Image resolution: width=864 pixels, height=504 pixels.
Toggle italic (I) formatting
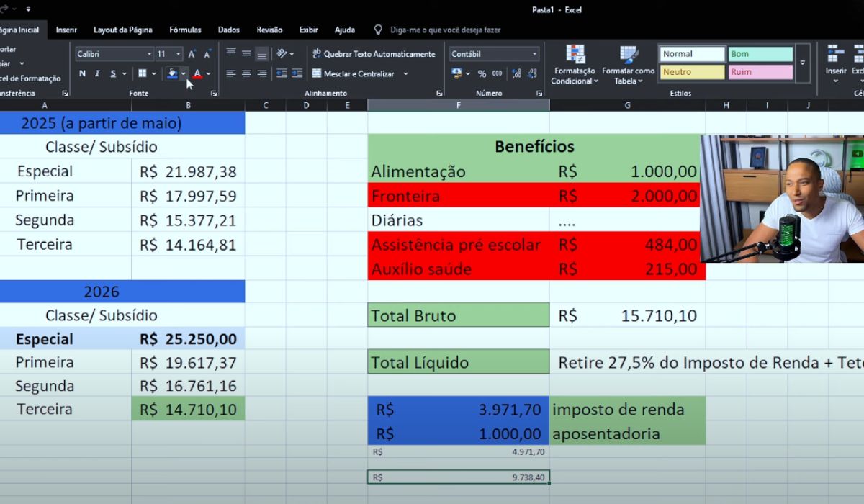point(97,73)
